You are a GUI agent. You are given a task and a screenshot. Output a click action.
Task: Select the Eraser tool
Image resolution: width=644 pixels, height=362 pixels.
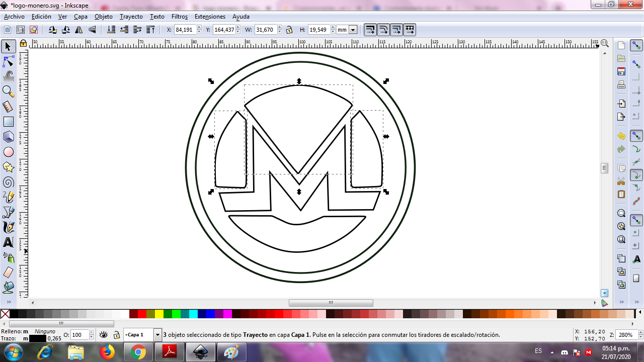click(x=8, y=273)
